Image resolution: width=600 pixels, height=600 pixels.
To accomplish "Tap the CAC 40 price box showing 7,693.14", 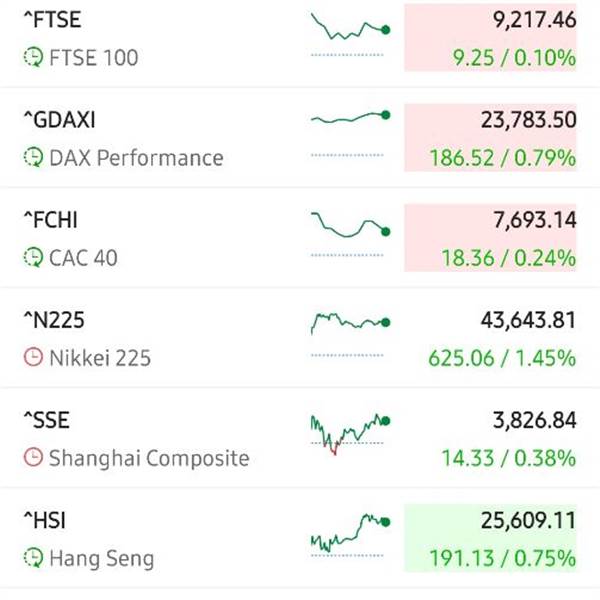I will pyautogui.click(x=490, y=238).
